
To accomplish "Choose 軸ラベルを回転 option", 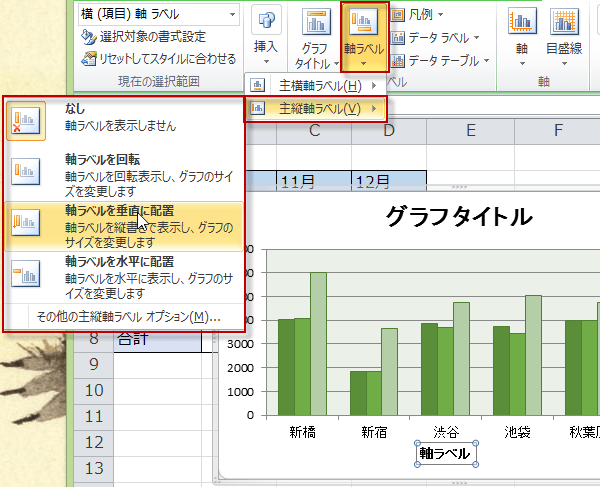I will click(x=125, y=168).
